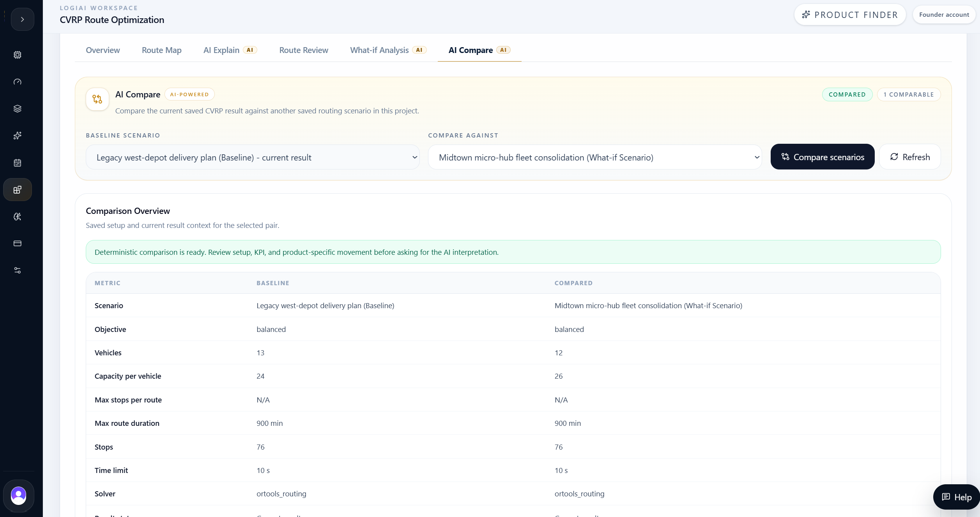Click the METRIC column header
This screenshot has height=517, width=980.
click(108, 283)
